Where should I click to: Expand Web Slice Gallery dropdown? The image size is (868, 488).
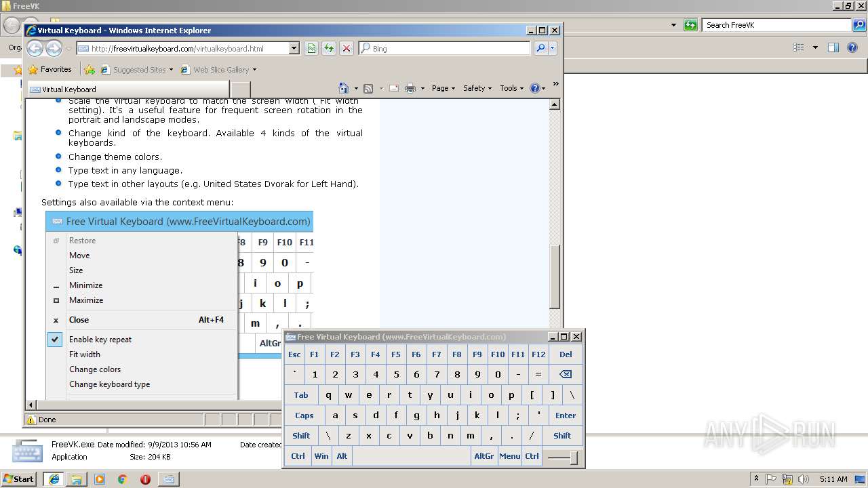[254, 70]
